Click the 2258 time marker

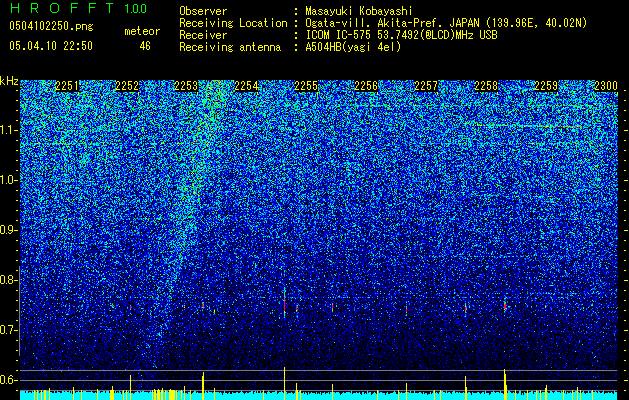(x=486, y=86)
